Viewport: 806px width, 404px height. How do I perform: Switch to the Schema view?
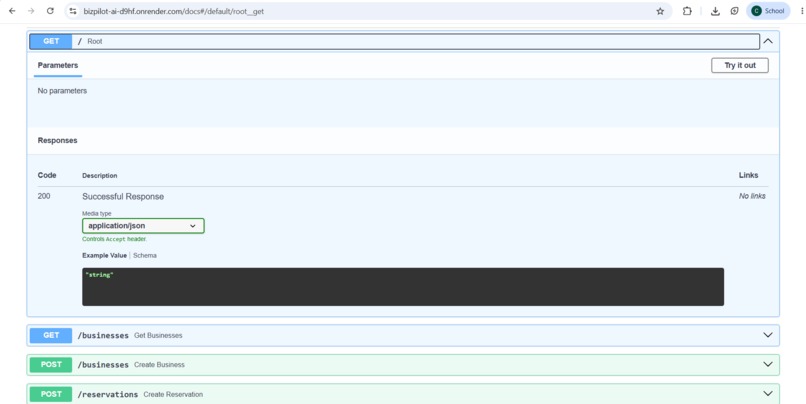point(145,255)
